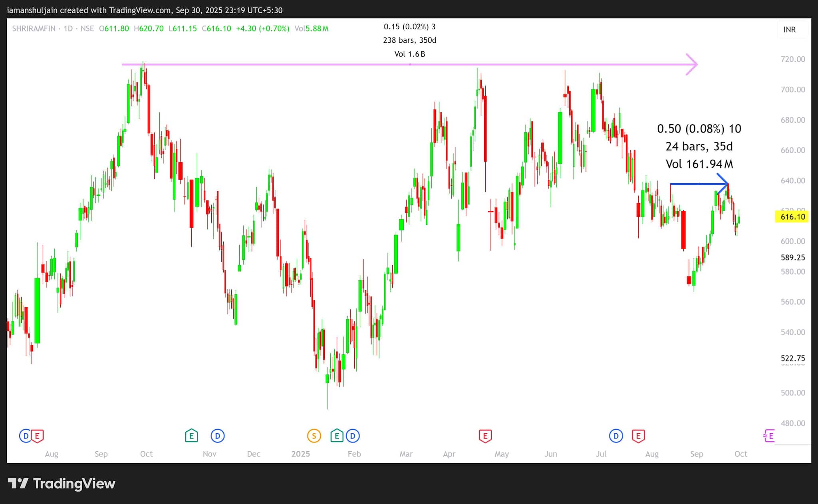Click the TradingView logo at bottom
Screen dimensions: 818x504
[x=62, y=484]
